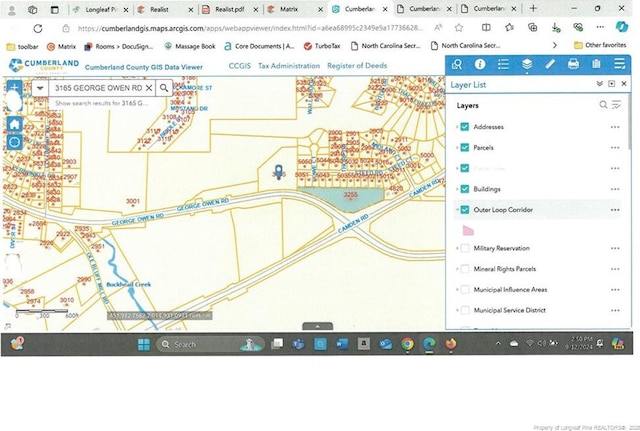Enable the Mineral Rights Parcels layer
The width and height of the screenshot is (640, 431).
click(464, 269)
